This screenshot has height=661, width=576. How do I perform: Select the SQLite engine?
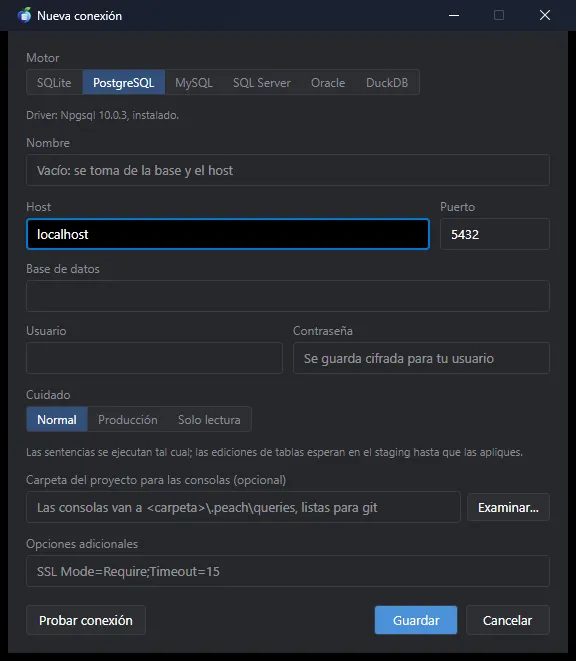(x=54, y=82)
